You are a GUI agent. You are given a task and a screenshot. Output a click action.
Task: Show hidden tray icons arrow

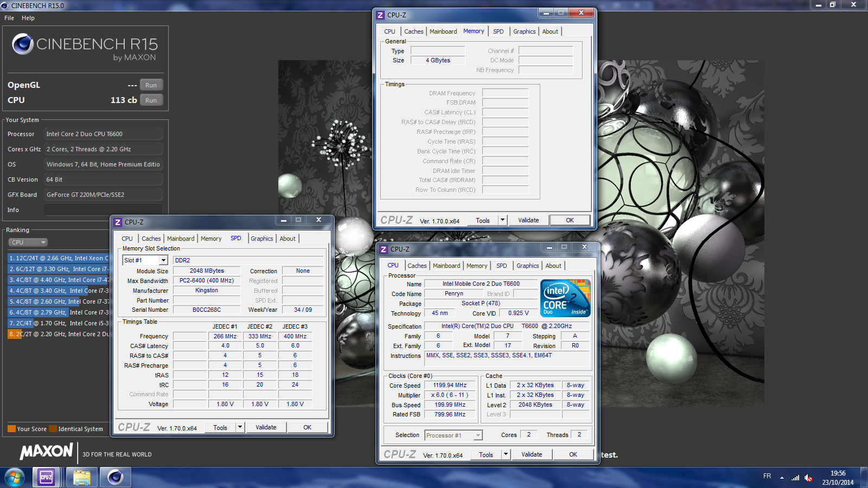(x=782, y=478)
